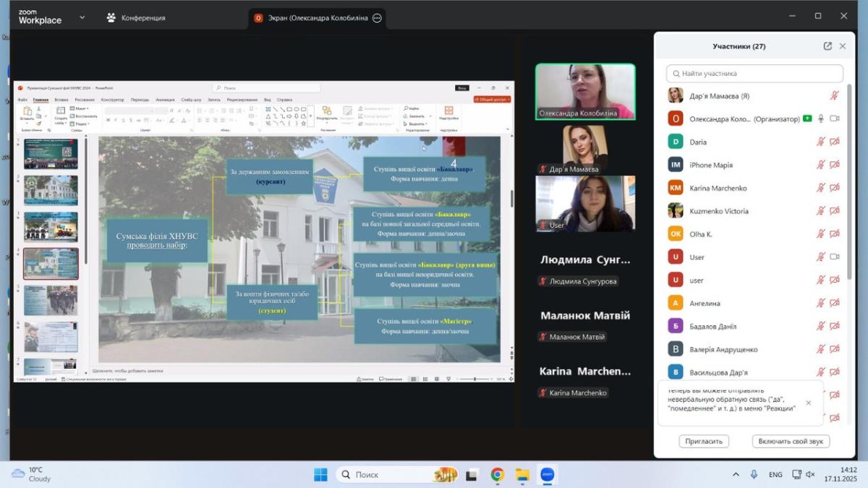Viewport: 868px width, 488px height.
Task: Click the screen-sharing badge next to Олександра
Action: pyautogui.click(x=807, y=119)
